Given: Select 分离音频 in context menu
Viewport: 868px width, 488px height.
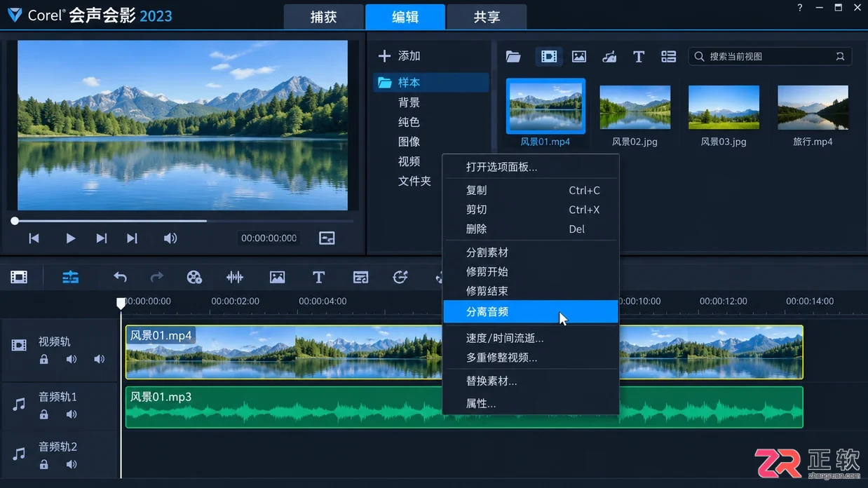Looking at the screenshot, I should pyautogui.click(x=531, y=311).
